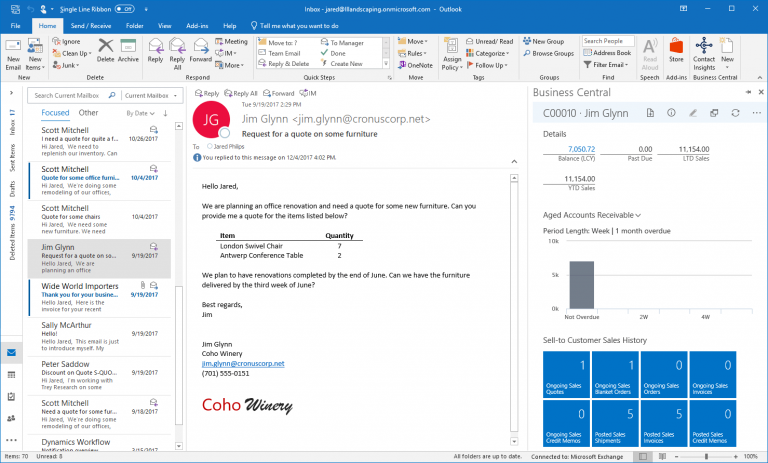Open the New Items button
The height and width of the screenshot is (463, 768).
pos(35,54)
